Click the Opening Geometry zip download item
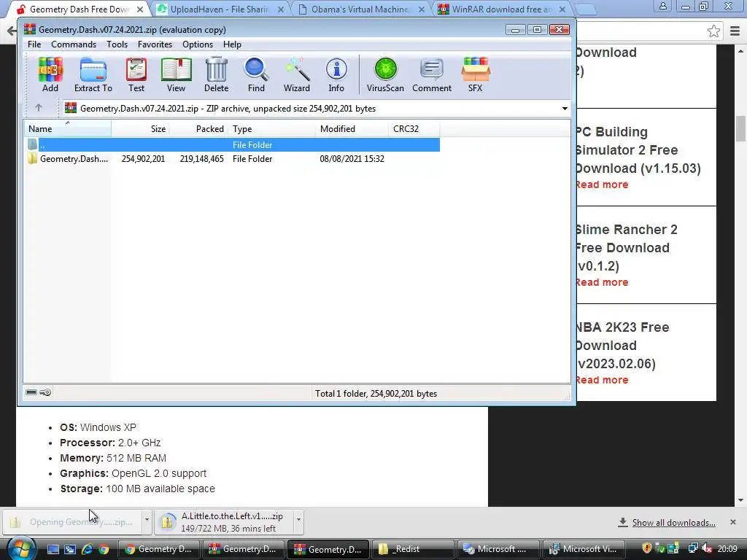Screen dimensions: 747x560 click(72, 522)
